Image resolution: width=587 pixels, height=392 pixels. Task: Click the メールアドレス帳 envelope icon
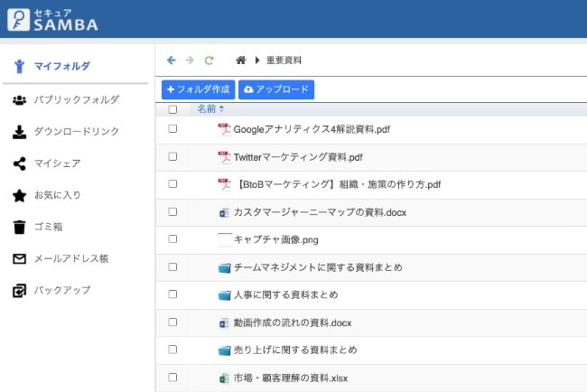pos(20,258)
